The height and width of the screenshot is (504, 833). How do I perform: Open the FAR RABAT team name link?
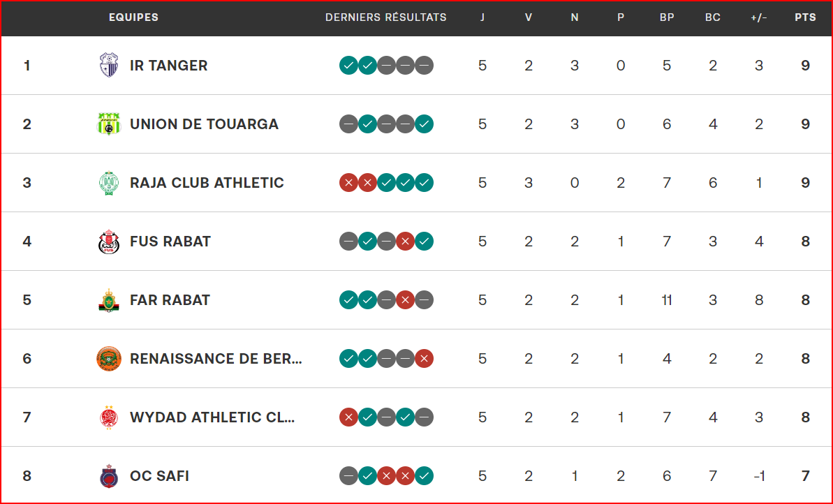(x=170, y=300)
